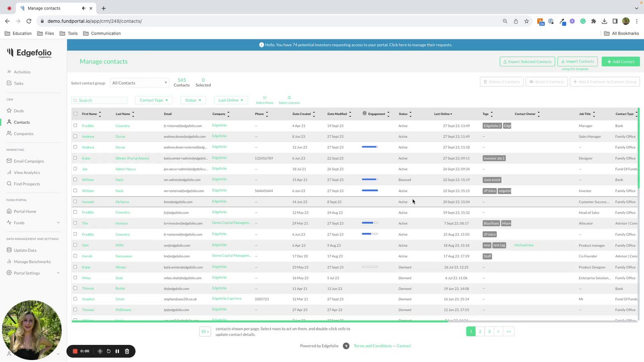Click the investor requests notification banner
Viewport: 644px width, 362px height.
click(x=355, y=45)
